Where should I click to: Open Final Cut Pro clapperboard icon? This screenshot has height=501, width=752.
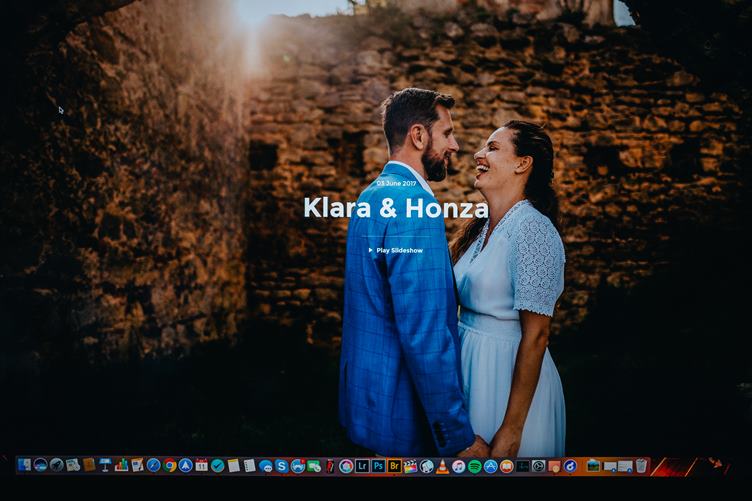tap(411, 466)
